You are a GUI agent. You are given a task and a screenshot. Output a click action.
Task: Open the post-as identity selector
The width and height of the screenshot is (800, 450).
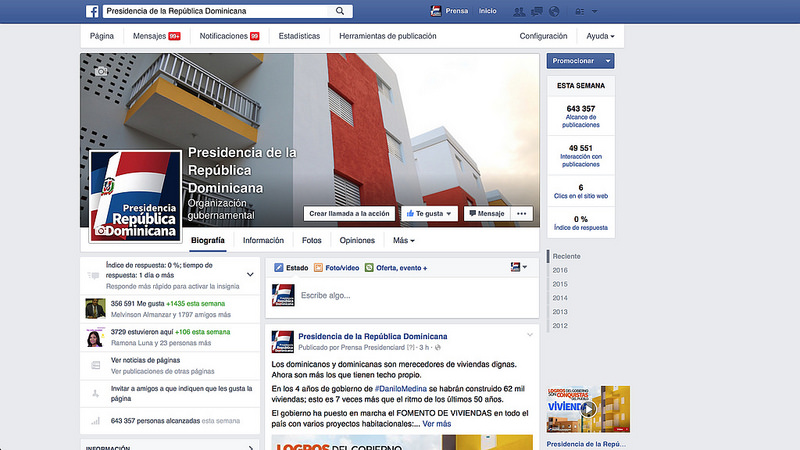coord(518,267)
